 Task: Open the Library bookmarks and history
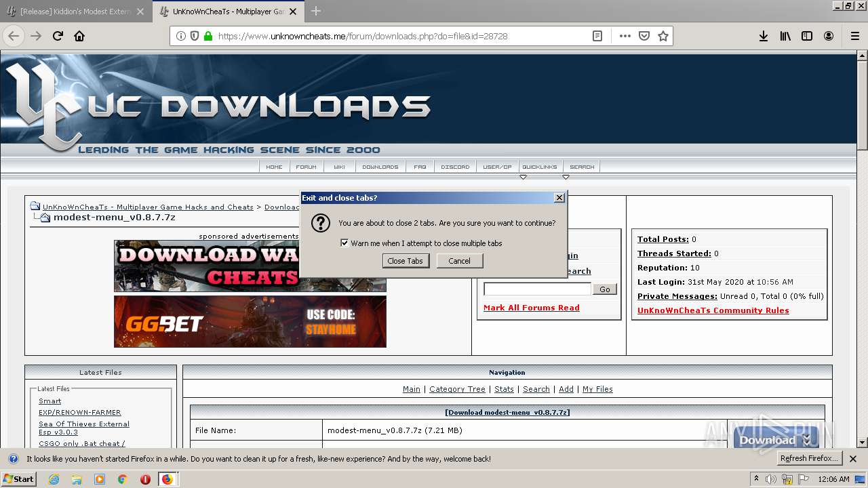pyautogui.click(x=785, y=36)
